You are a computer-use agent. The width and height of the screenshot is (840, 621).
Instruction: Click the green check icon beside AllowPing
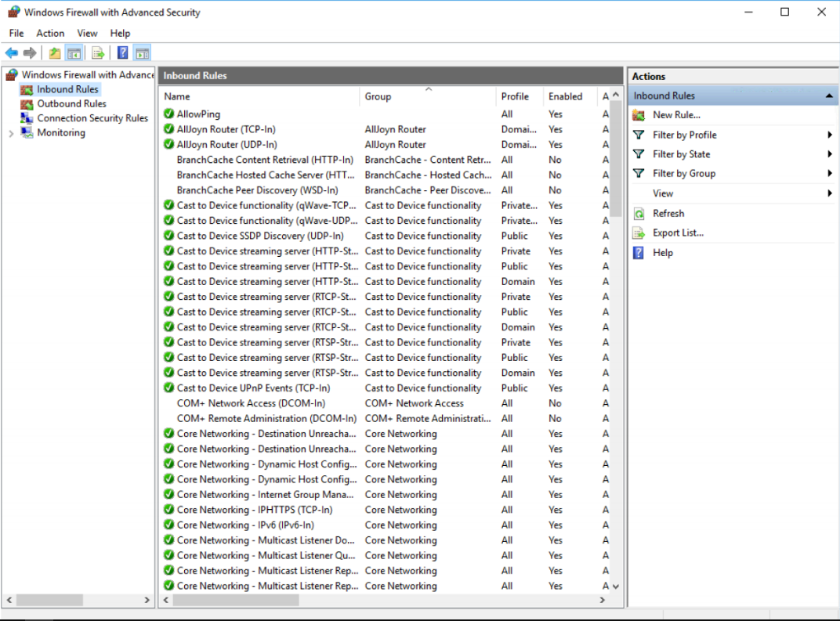[168, 114]
